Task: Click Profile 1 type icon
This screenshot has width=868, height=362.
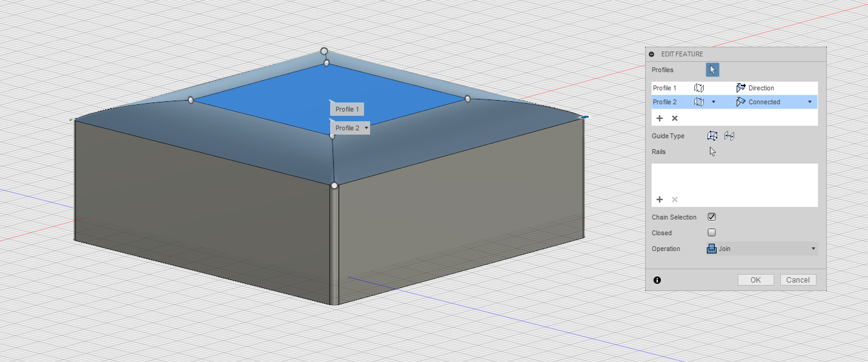Action: pyautogui.click(x=698, y=88)
